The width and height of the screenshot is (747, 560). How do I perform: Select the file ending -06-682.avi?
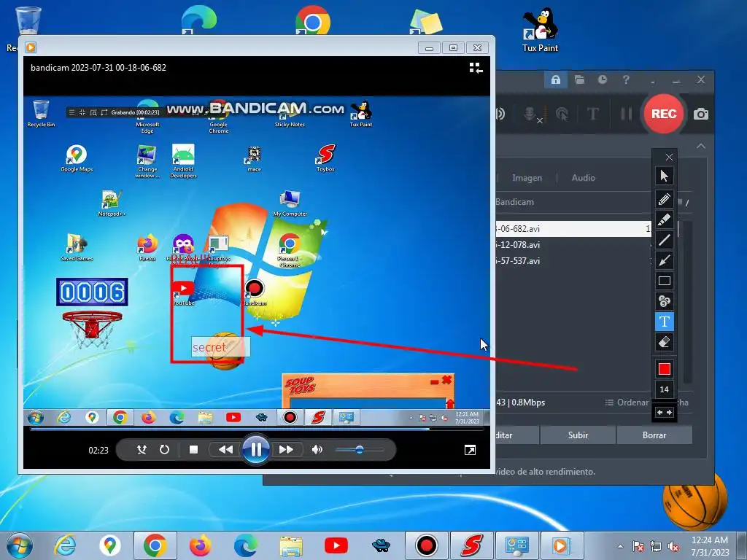point(573,228)
